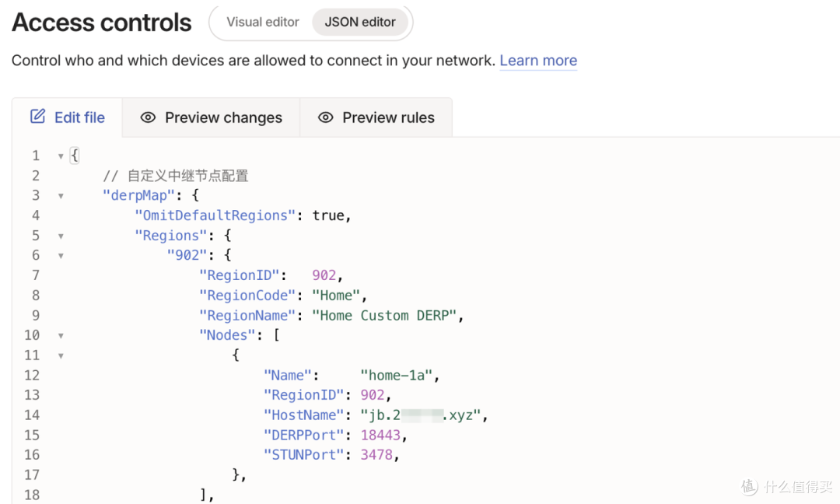The image size is (840, 504).
Task: Collapse the "902" region on line 6
Action: pyautogui.click(x=61, y=256)
